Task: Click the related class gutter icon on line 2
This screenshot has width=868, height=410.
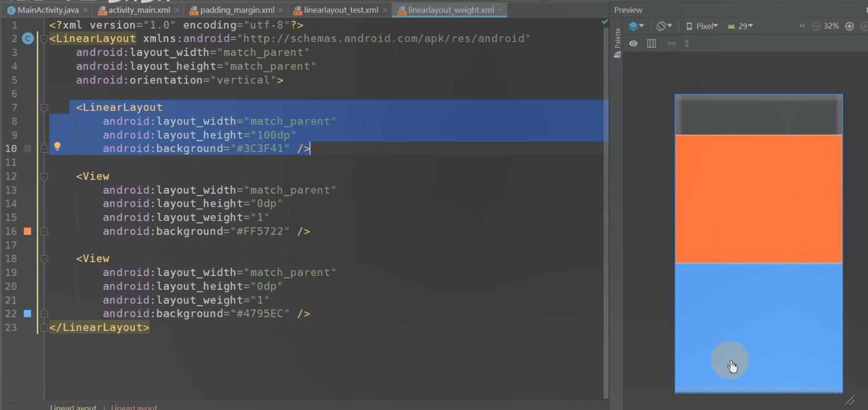Action: point(27,38)
